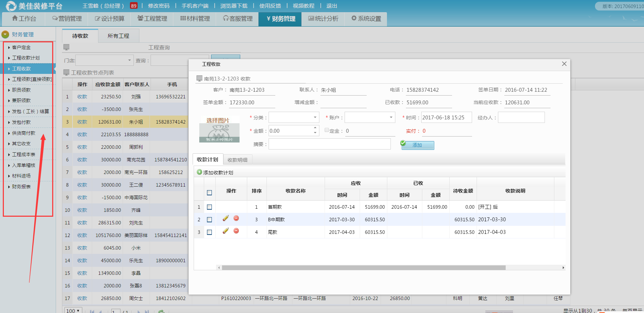The image size is (644, 313).
Task: Click the 收款 link in row 1
Action: click(82, 97)
